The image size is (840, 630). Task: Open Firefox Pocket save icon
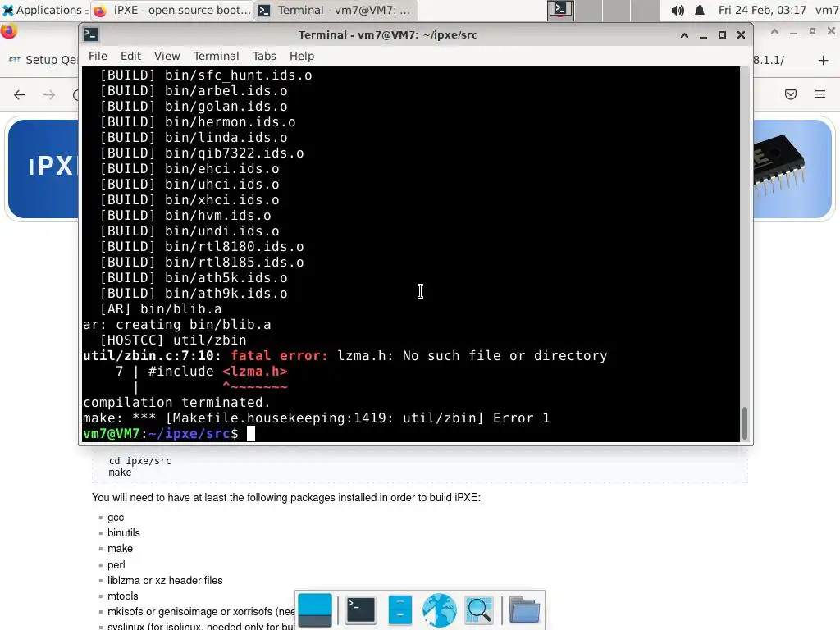(791, 95)
